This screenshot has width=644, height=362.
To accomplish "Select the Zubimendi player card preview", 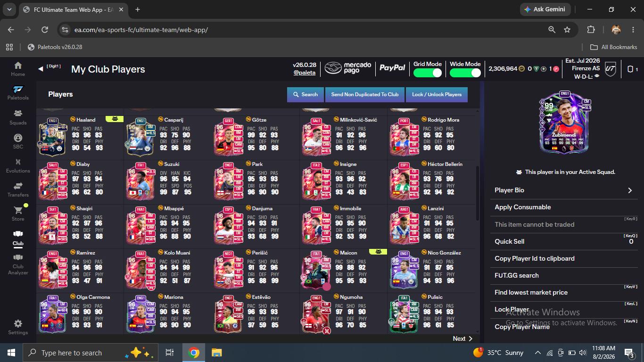I will tap(564, 123).
